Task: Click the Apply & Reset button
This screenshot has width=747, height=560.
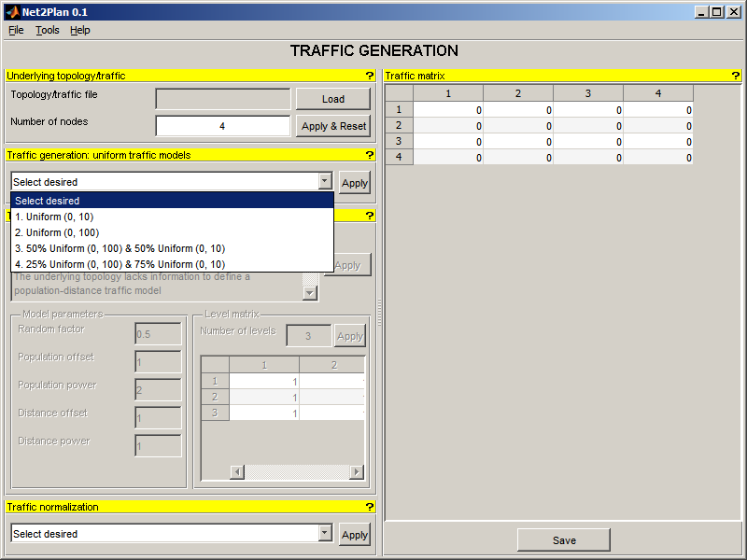Action: pos(333,126)
